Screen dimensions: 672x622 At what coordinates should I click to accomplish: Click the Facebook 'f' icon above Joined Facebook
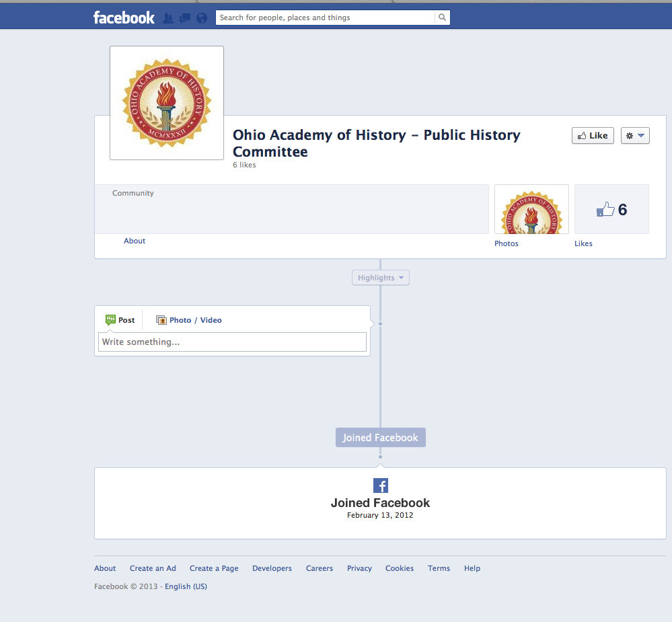pyautogui.click(x=381, y=485)
